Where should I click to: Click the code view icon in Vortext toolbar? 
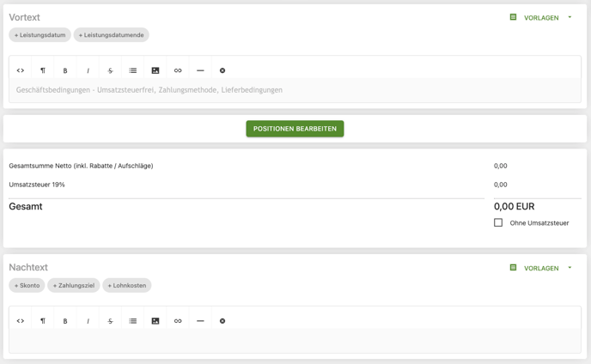coord(21,70)
